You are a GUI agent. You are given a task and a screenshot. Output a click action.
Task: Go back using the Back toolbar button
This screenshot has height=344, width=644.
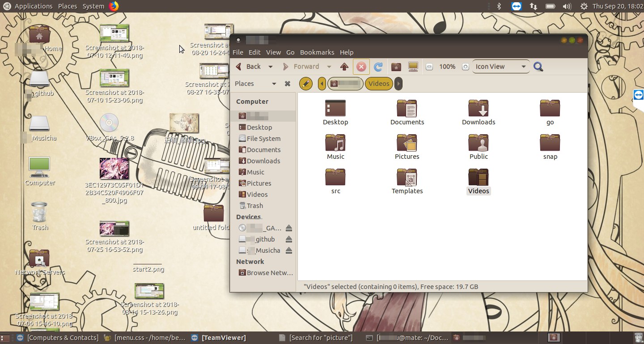248,67
